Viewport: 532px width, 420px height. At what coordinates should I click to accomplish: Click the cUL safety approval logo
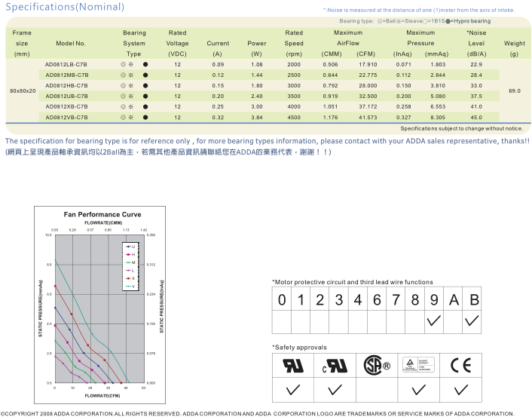point(335,366)
